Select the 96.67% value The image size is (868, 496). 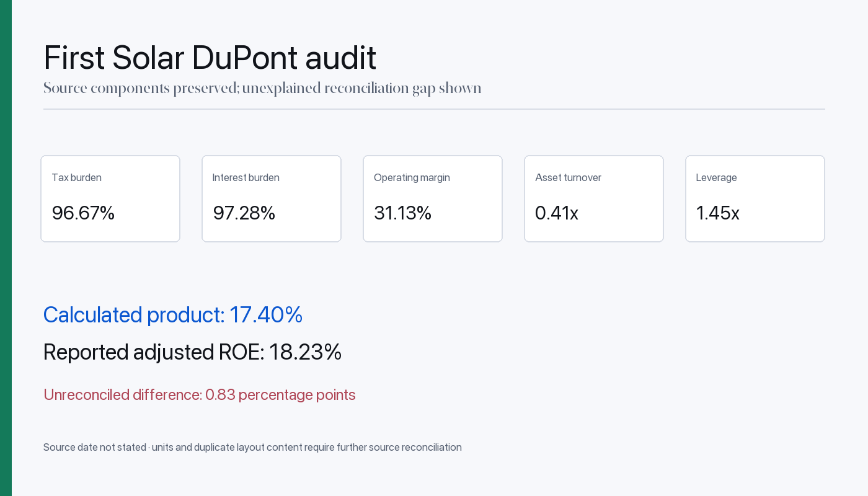coord(83,213)
